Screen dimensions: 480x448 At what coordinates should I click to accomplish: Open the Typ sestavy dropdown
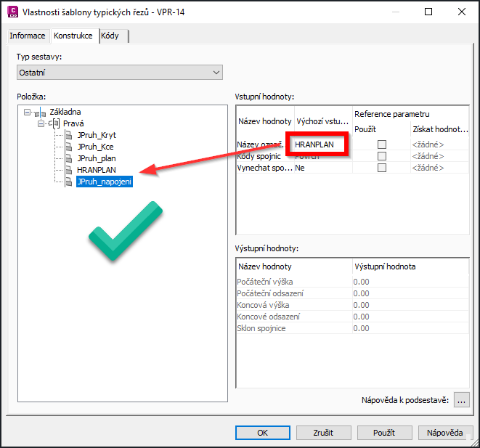click(x=216, y=73)
